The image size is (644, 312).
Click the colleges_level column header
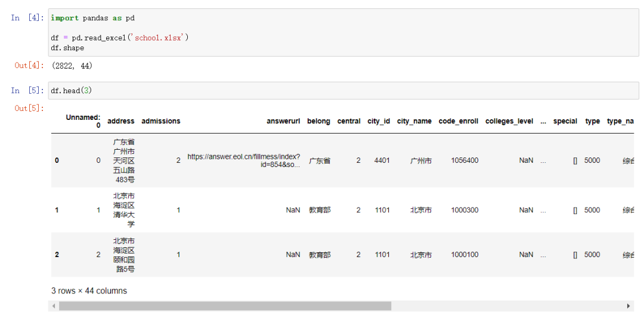point(509,121)
